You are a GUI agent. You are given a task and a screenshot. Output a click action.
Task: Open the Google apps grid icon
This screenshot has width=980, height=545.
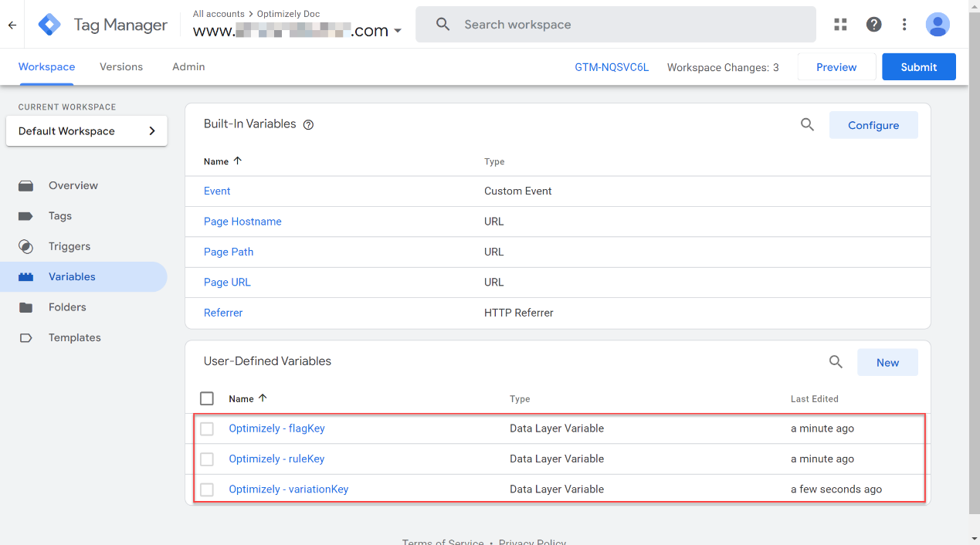(x=841, y=25)
